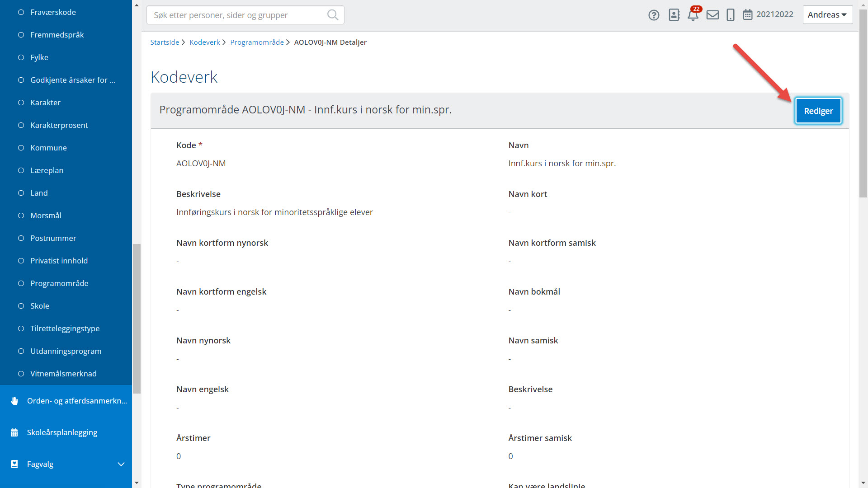The height and width of the screenshot is (488, 868).
Task: Click the AOLOV0J-NM Detaljer breadcrumb text
Action: click(330, 42)
